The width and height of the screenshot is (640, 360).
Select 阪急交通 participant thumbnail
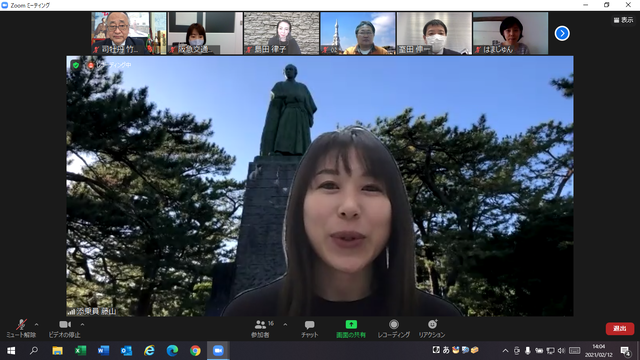pyautogui.click(x=205, y=33)
